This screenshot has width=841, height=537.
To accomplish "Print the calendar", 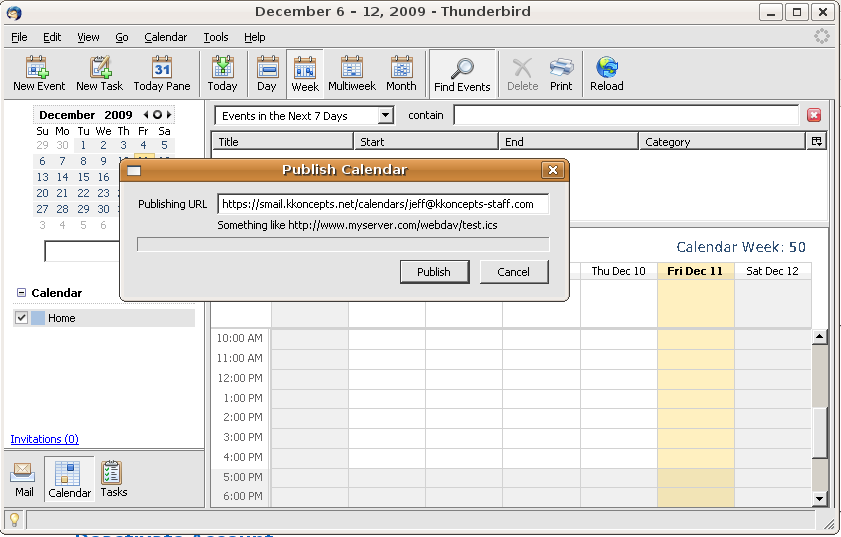I will coord(561,73).
